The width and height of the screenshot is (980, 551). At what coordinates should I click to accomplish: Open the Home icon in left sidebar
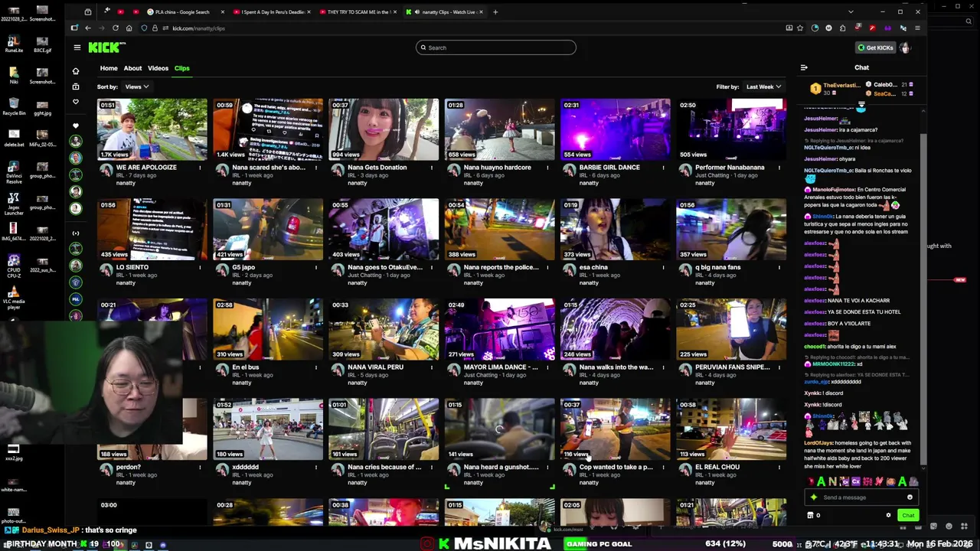coord(75,70)
